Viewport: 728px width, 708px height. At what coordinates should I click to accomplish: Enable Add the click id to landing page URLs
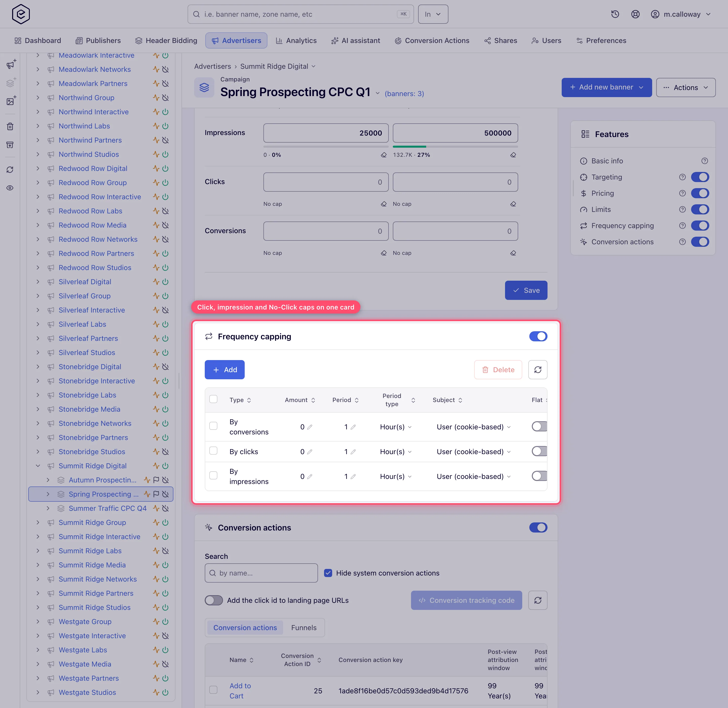(214, 600)
